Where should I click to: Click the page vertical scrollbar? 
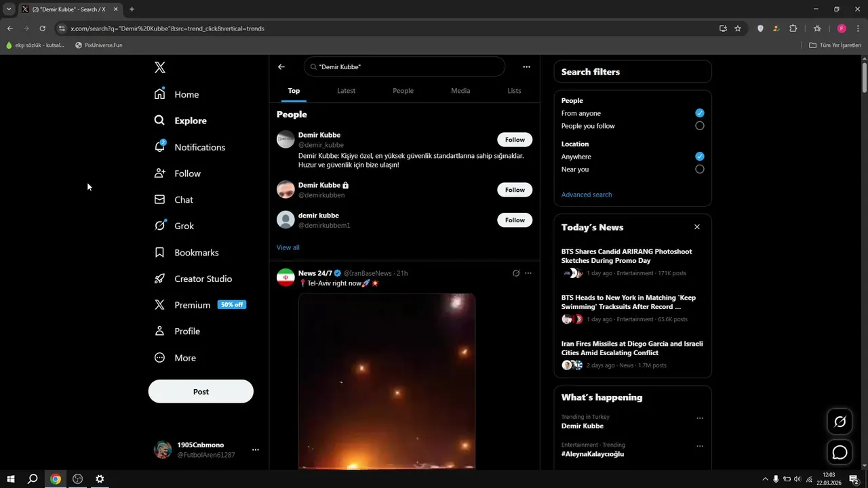864,78
